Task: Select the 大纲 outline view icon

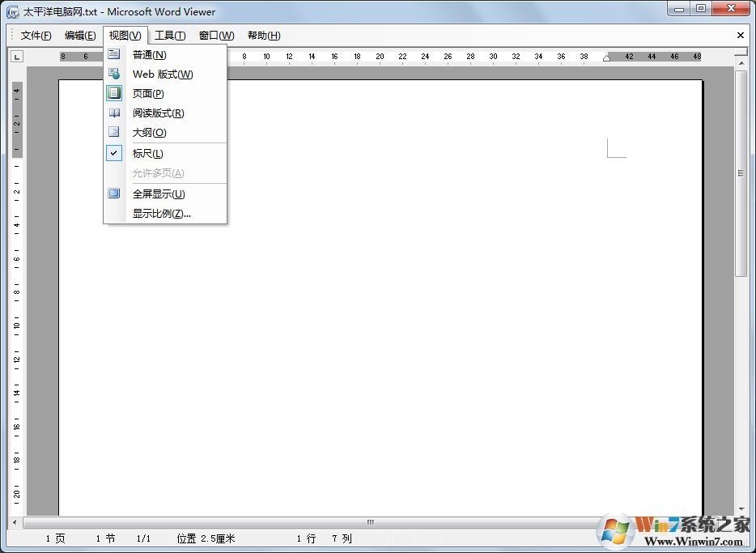Action: (114, 131)
